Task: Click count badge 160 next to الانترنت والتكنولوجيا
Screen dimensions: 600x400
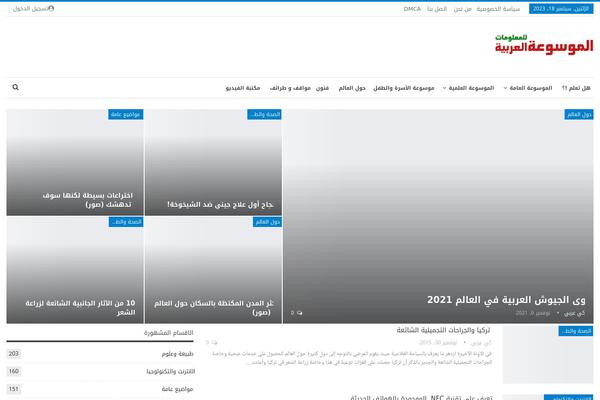Action: pyautogui.click(x=14, y=371)
